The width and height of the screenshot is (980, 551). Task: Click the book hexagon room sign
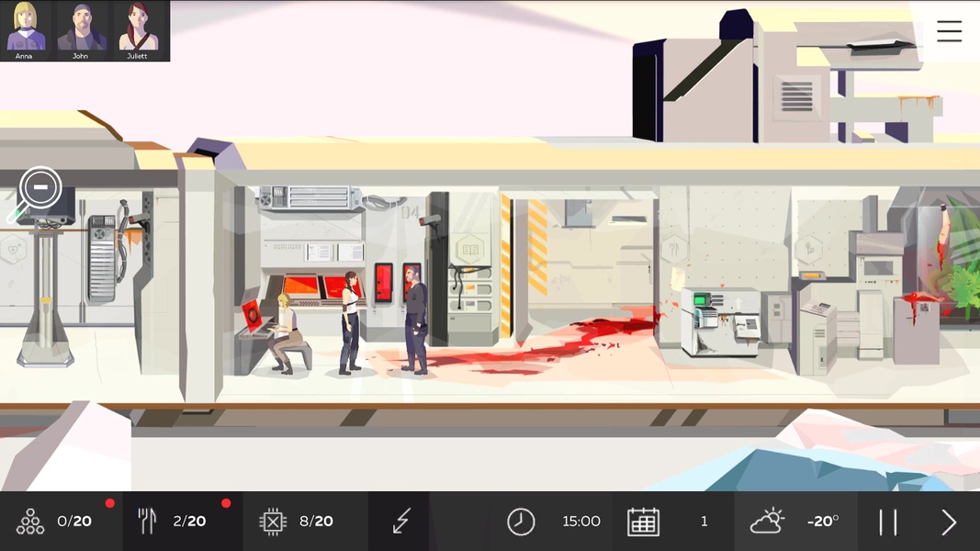click(469, 250)
